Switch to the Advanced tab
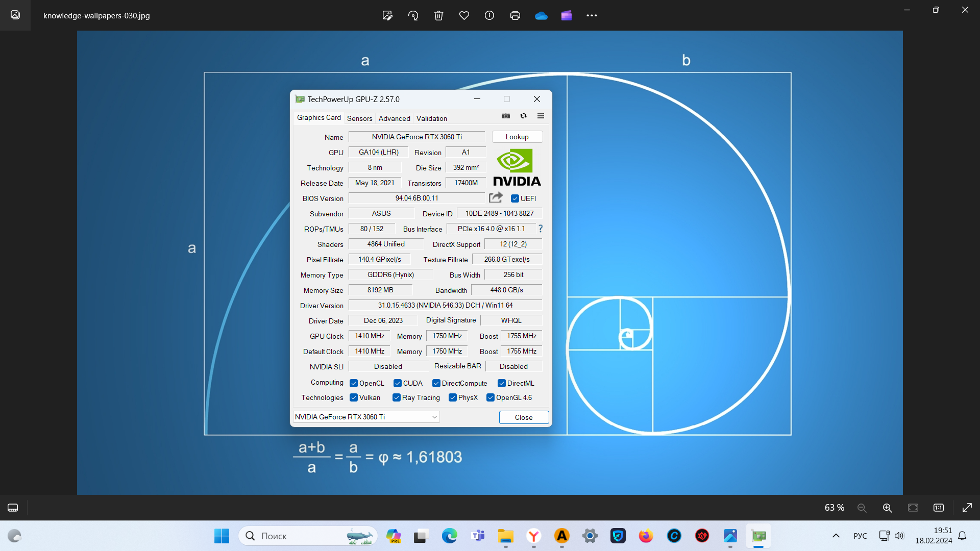The width and height of the screenshot is (980, 551). [x=394, y=118]
